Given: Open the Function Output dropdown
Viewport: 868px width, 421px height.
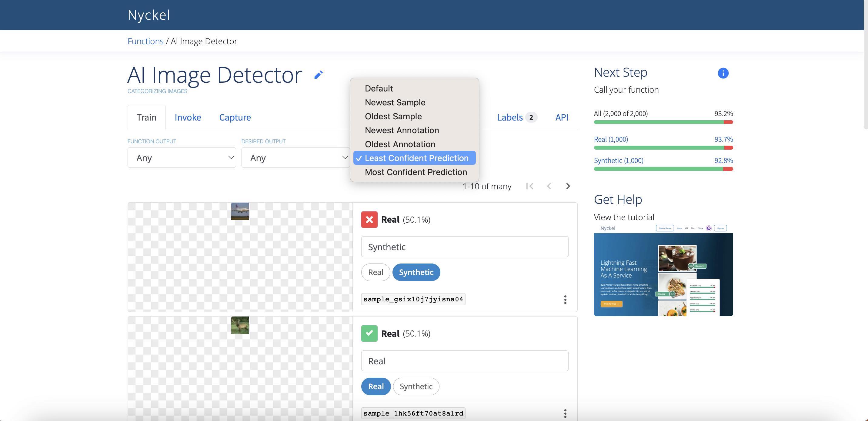Looking at the screenshot, I should pyautogui.click(x=182, y=157).
